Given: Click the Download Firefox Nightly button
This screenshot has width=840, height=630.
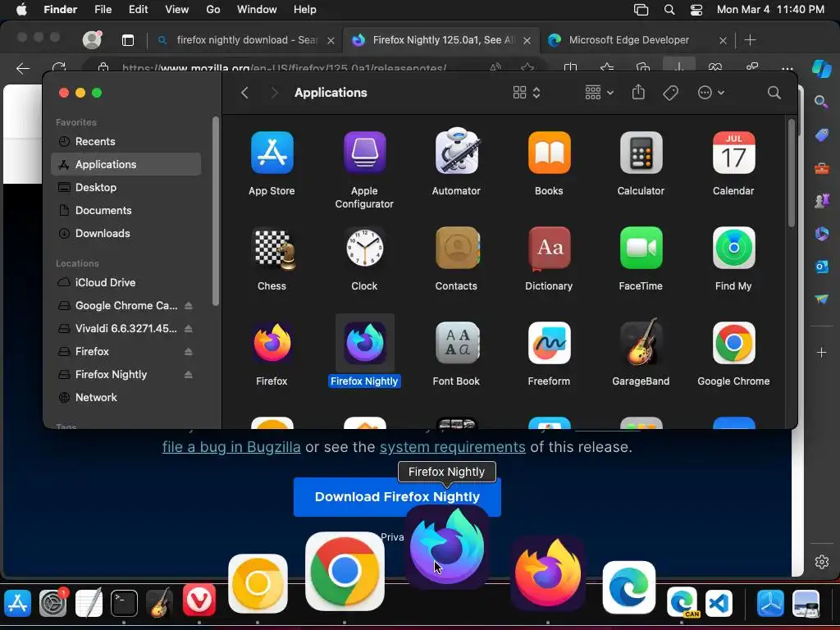Looking at the screenshot, I should (397, 497).
